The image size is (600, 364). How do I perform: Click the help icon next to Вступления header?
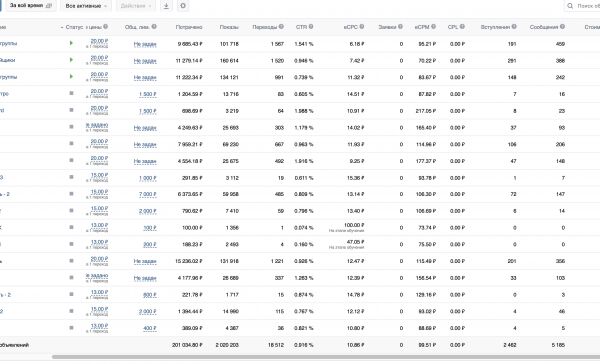point(514,26)
